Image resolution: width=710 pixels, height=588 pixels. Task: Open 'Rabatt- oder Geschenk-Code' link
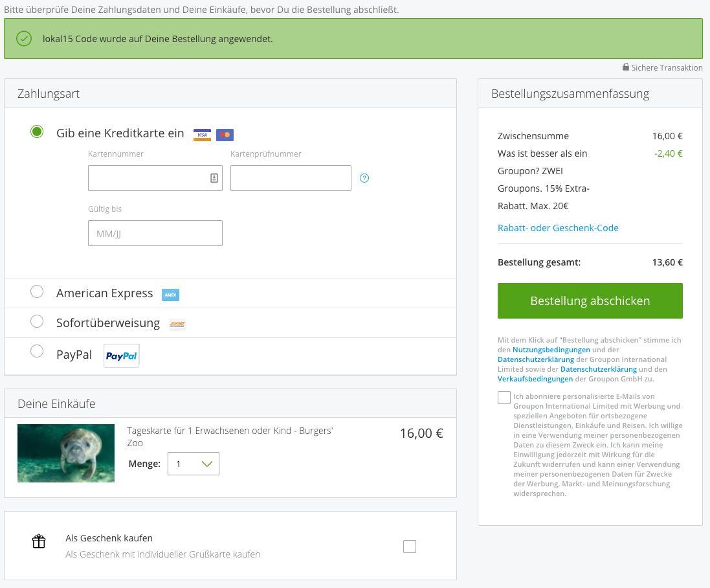click(558, 228)
